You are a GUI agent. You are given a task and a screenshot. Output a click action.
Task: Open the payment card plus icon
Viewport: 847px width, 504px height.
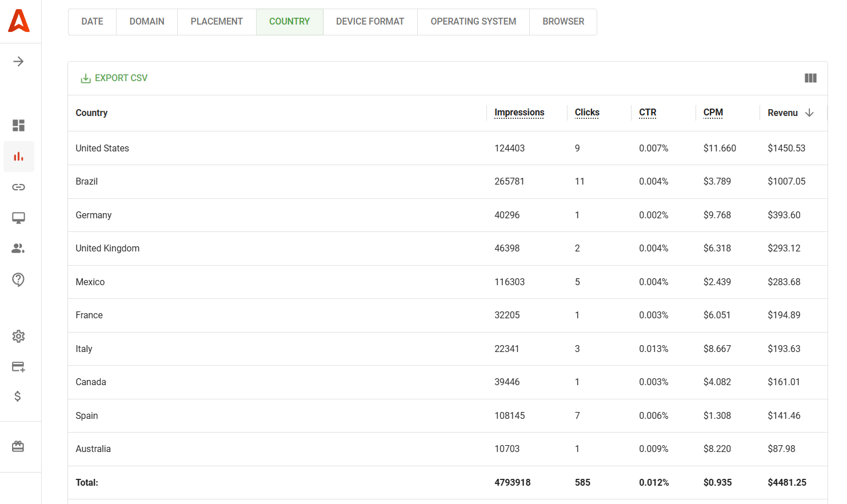click(18, 366)
